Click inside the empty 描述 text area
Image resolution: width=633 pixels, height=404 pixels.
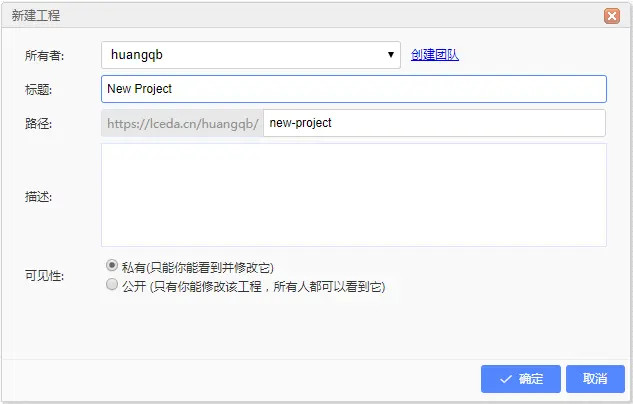[354, 195]
